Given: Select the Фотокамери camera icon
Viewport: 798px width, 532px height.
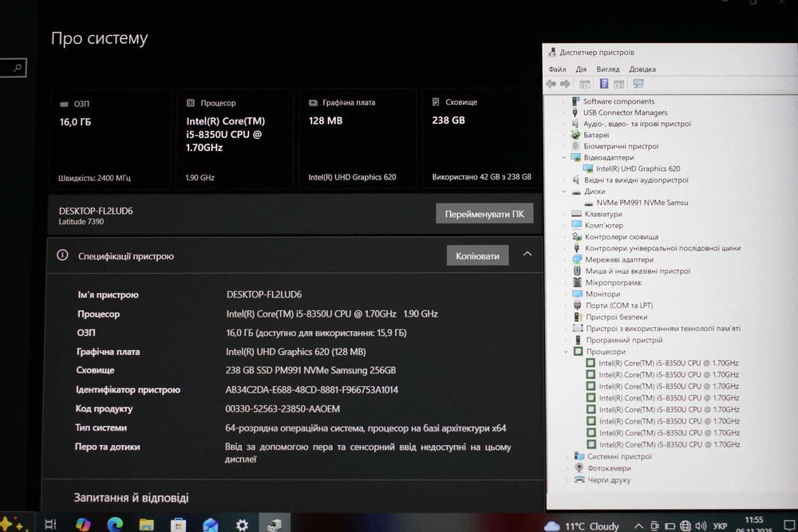Looking at the screenshot, I should click(x=579, y=467).
